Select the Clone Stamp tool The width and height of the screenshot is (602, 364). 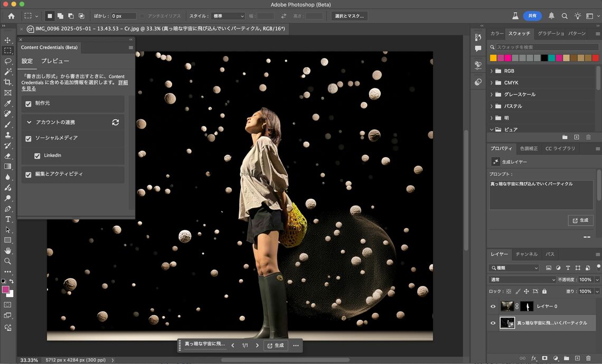pyautogui.click(x=8, y=135)
